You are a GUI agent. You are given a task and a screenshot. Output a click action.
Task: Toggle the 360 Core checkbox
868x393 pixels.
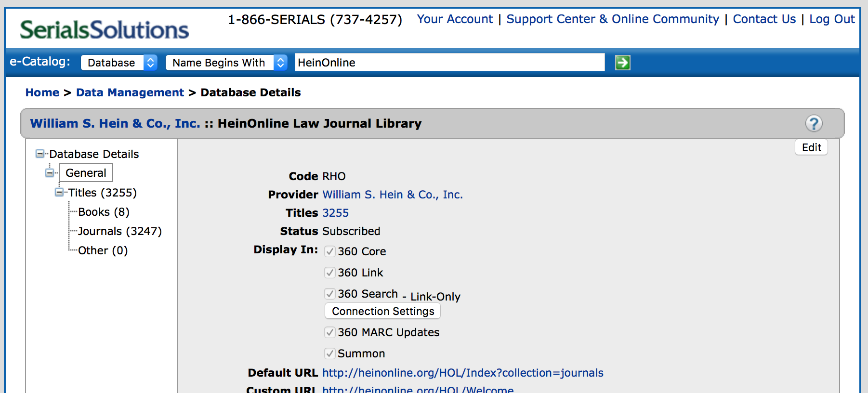tap(330, 251)
